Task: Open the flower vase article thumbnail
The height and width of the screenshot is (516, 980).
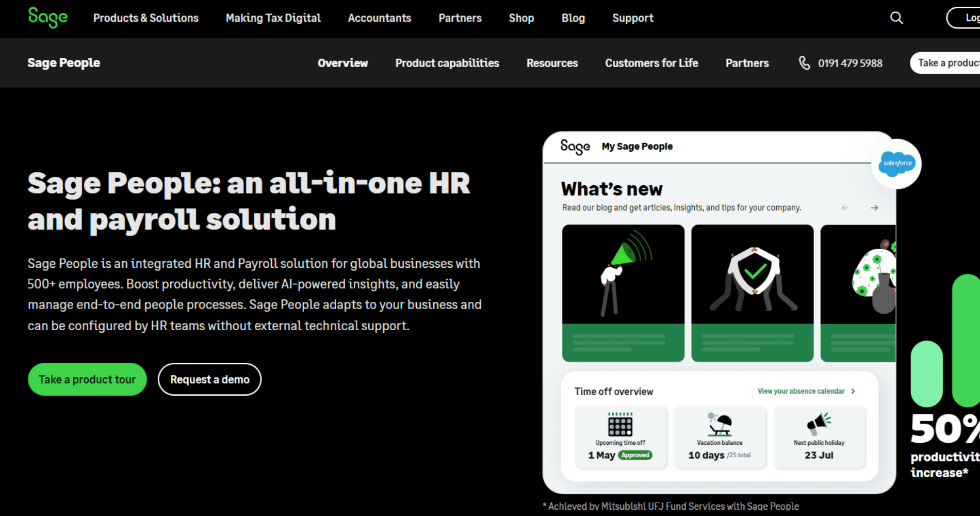Action: 858,293
